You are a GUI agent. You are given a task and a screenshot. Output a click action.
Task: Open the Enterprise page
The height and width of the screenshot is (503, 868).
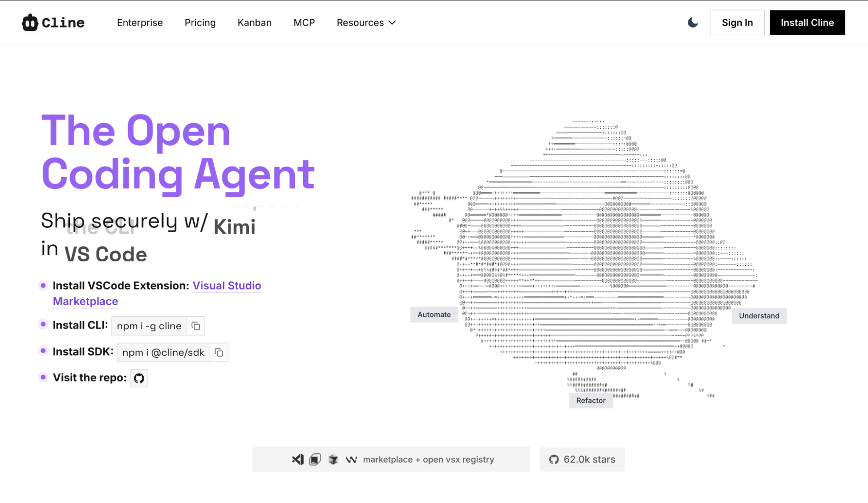pos(140,23)
